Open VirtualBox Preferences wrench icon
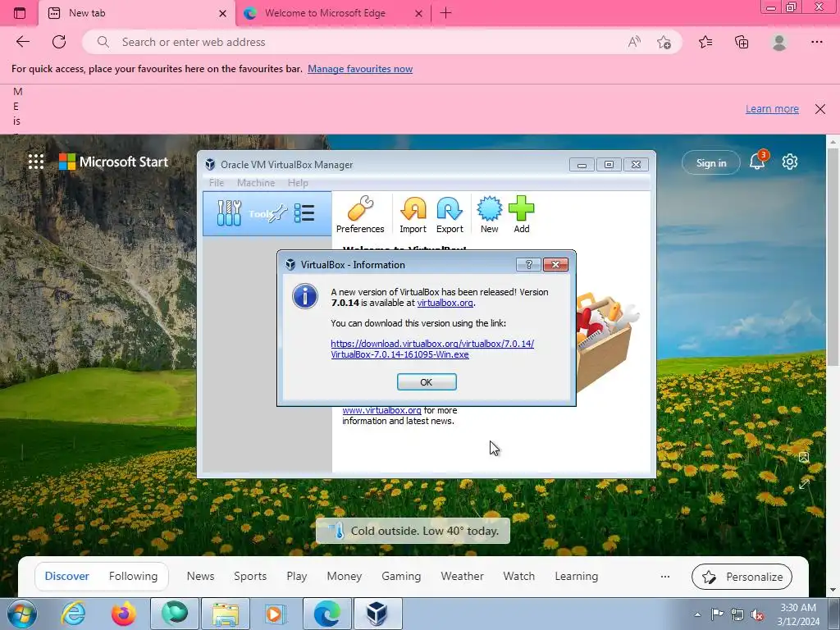 (x=360, y=214)
